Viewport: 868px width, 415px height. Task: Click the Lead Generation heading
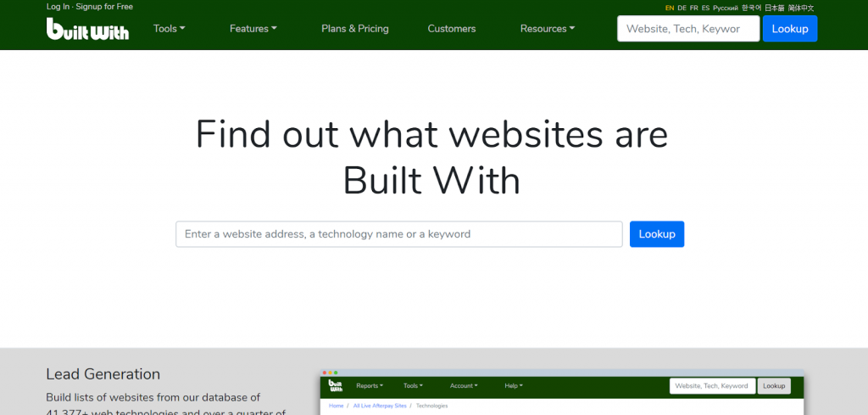(x=103, y=374)
